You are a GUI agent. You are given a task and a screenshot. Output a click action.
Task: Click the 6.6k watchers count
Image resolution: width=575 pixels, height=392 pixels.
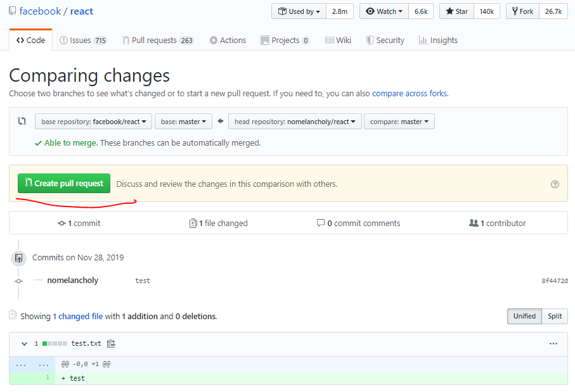pyautogui.click(x=421, y=11)
